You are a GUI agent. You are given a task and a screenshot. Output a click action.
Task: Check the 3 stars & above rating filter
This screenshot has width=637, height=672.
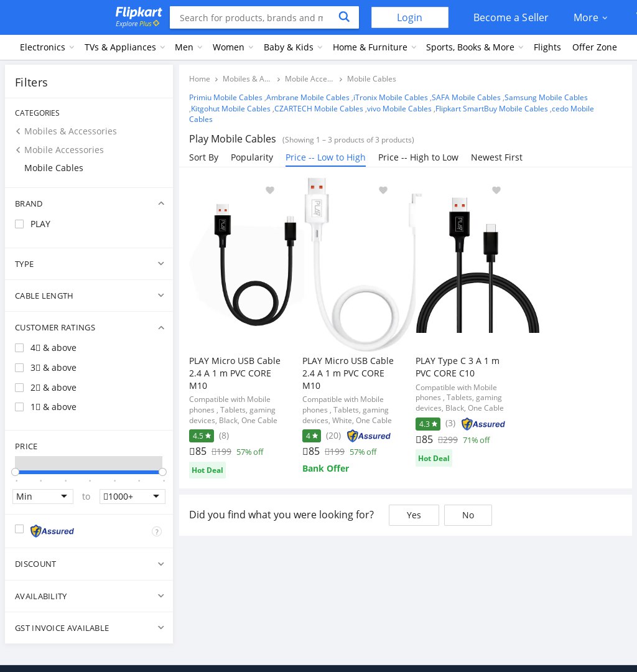tap(19, 368)
